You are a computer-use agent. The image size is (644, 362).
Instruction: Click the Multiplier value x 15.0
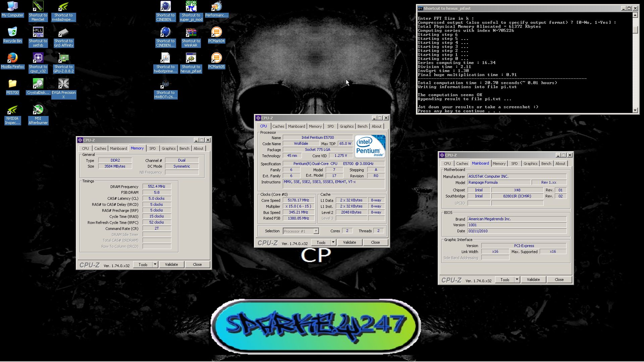click(x=298, y=206)
